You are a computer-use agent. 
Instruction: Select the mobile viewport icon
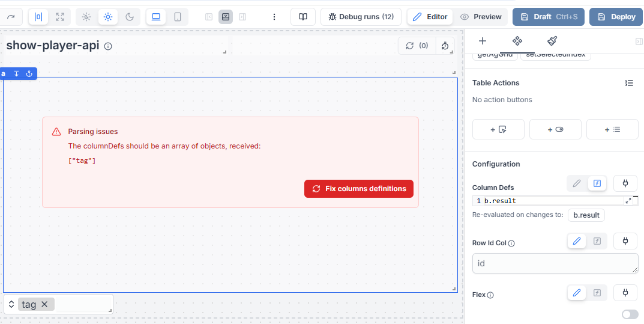click(x=178, y=17)
